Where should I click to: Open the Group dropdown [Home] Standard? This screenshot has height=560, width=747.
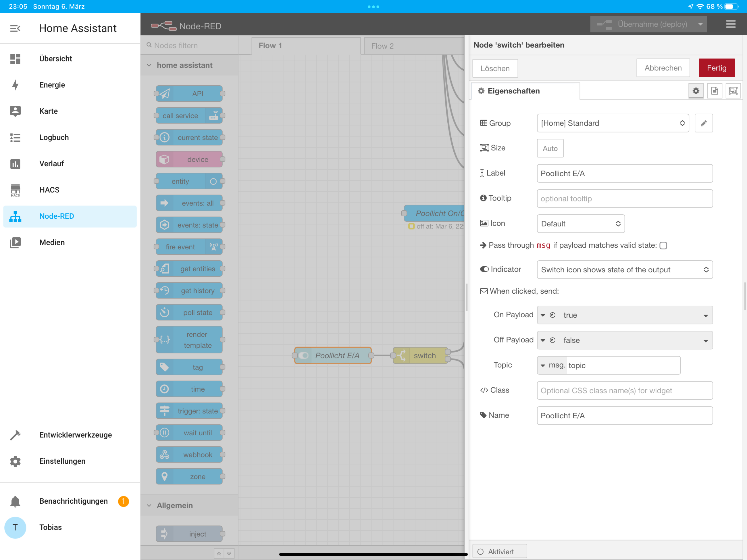pyautogui.click(x=613, y=123)
